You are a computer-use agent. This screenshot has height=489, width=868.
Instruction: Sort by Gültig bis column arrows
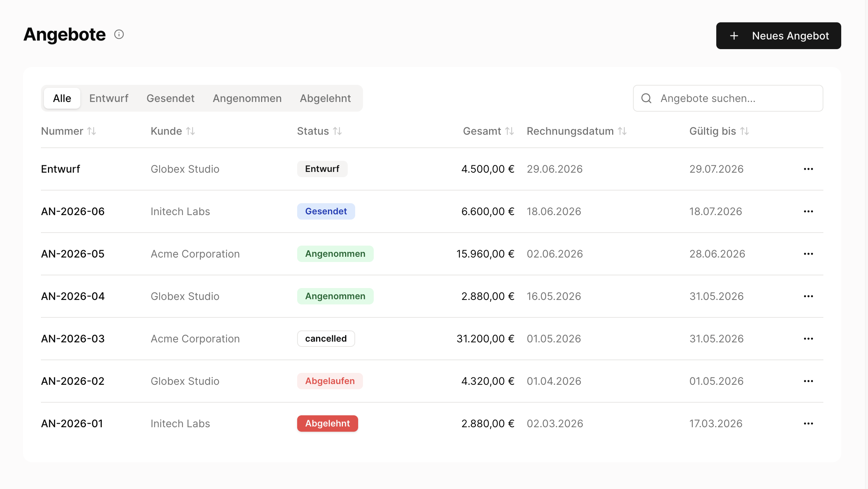click(x=745, y=131)
